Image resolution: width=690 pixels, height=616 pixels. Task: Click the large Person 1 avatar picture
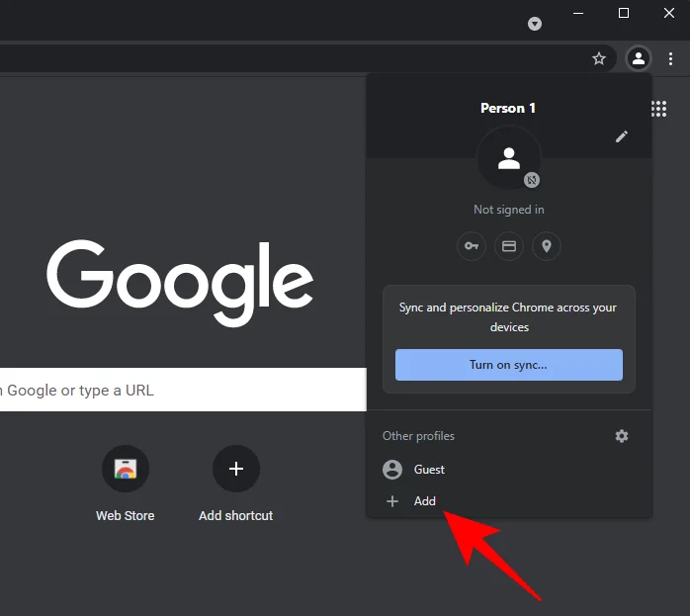coord(509,158)
